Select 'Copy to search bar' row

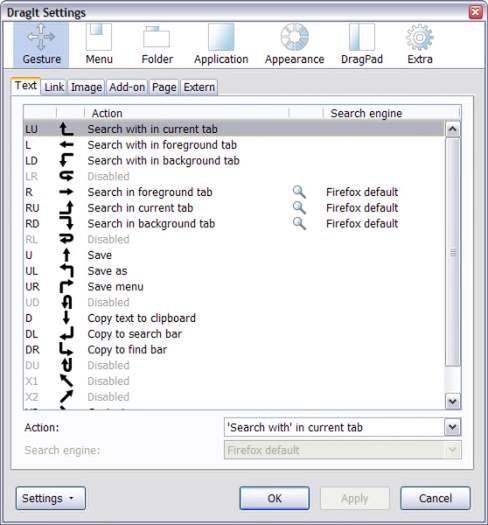click(x=234, y=333)
